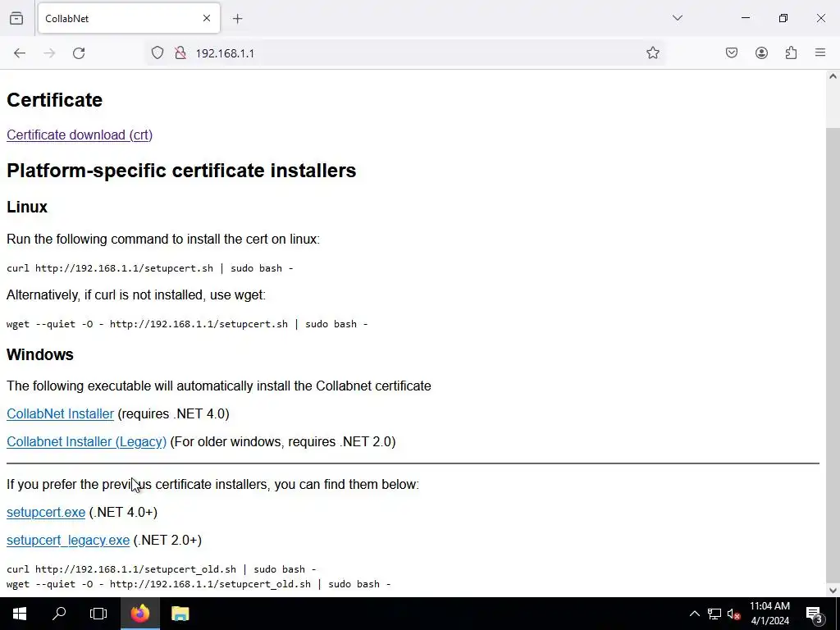Open the Firefox account icon
Screen dimensions: 840x630
click(x=761, y=52)
